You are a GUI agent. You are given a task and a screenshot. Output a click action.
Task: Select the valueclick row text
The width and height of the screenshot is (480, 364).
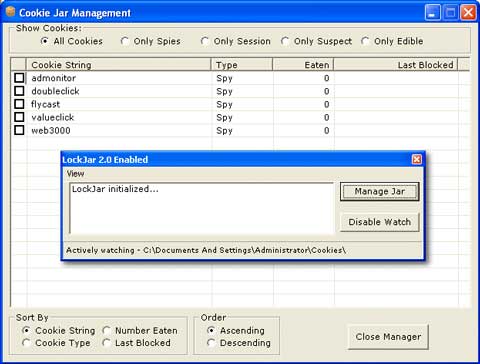53,117
